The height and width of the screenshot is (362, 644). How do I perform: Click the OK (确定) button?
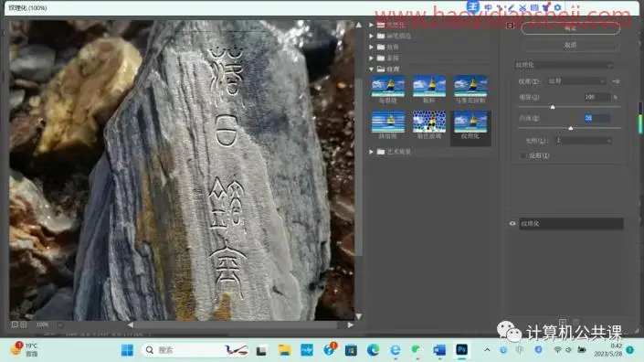570,28
